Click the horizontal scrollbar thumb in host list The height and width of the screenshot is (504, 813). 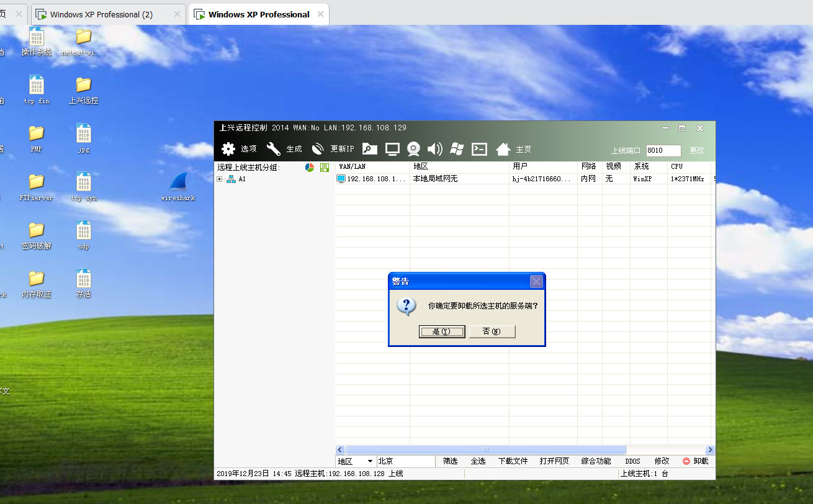[485, 450]
